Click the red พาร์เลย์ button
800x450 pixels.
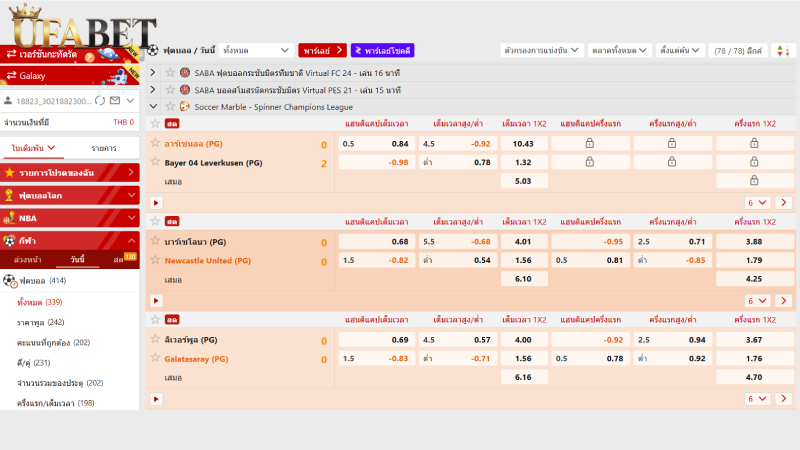click(x=322, y=51)
